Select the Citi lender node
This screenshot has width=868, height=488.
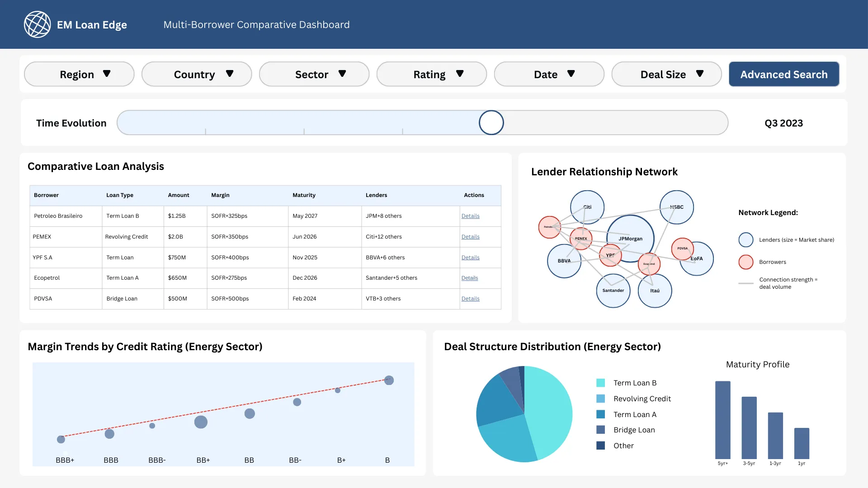(587, 207)
